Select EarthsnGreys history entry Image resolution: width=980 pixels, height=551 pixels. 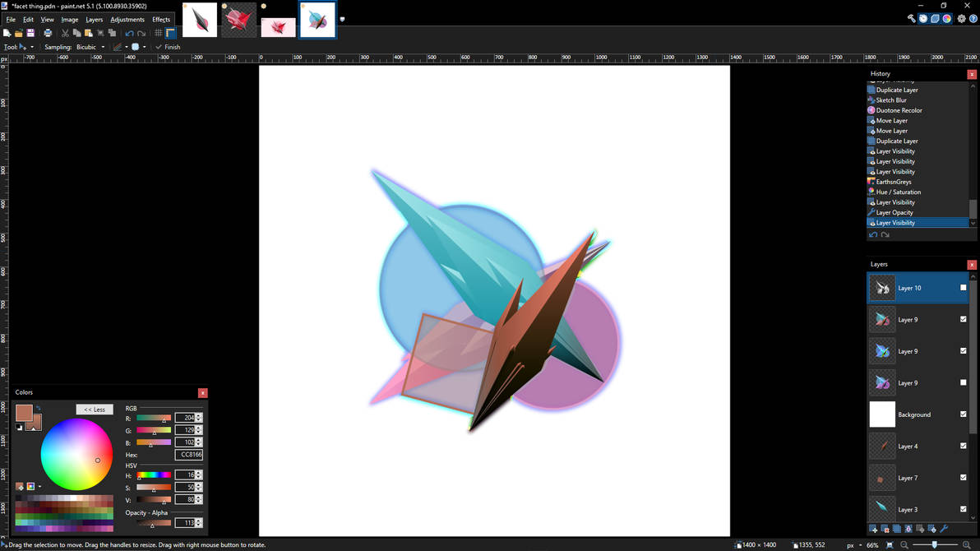coord(917,182)
